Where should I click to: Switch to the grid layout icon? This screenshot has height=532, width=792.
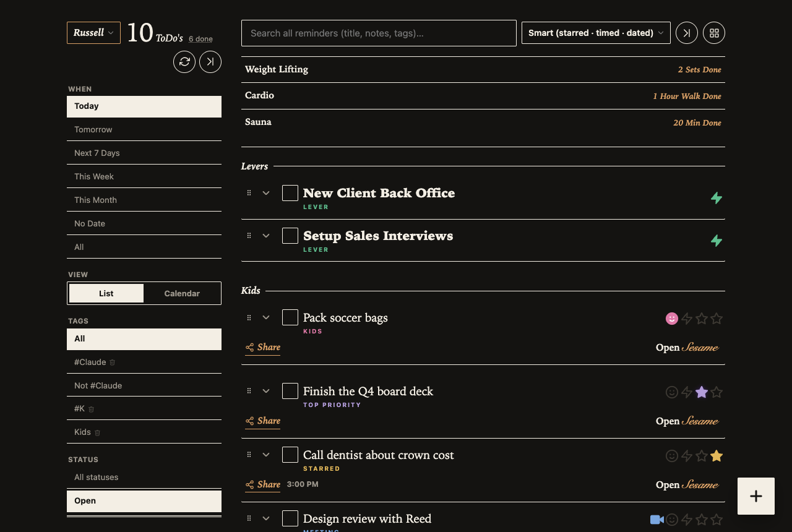[x=714, y=33]
